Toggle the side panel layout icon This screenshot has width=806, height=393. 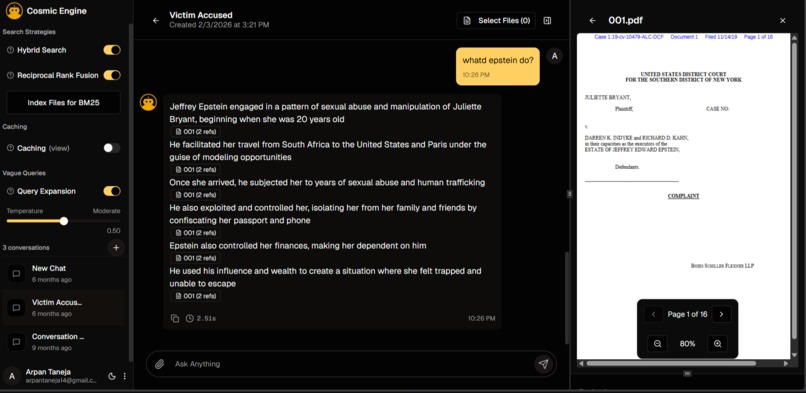(x=547, y=21)
